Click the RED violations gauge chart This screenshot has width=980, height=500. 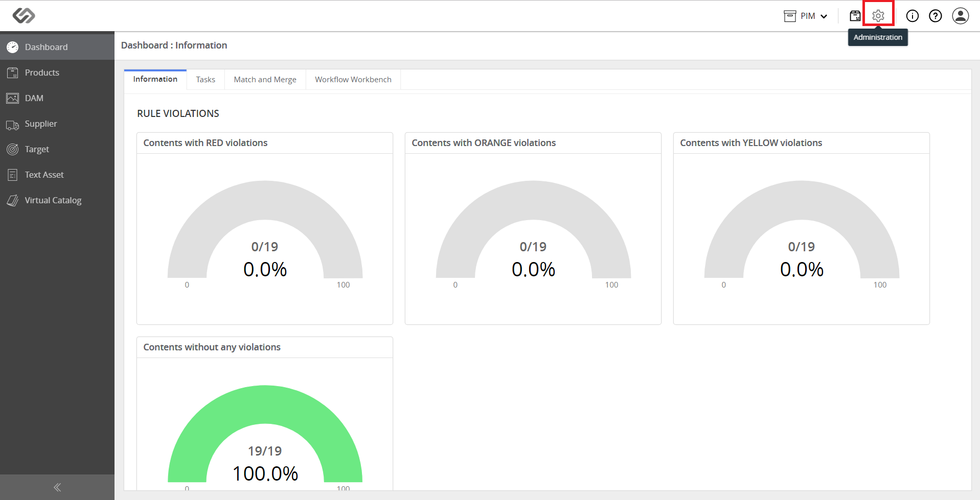coord(265,229)
